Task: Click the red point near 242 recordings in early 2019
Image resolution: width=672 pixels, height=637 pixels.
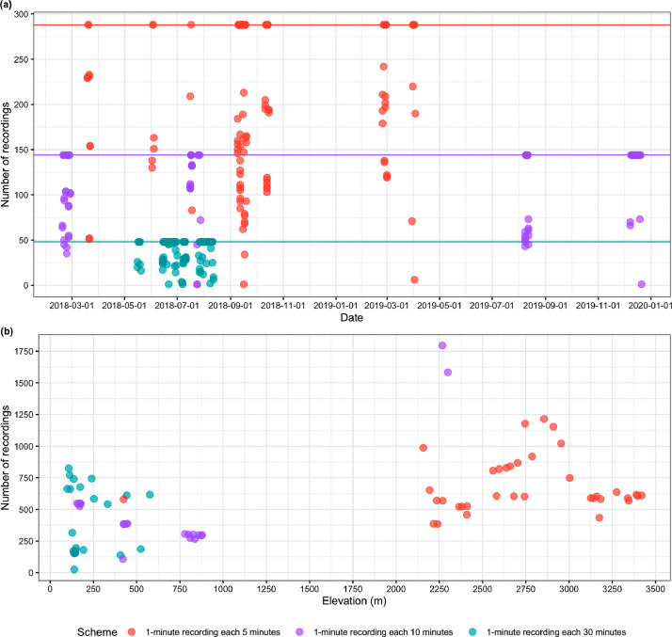Action: coord(384,67)
